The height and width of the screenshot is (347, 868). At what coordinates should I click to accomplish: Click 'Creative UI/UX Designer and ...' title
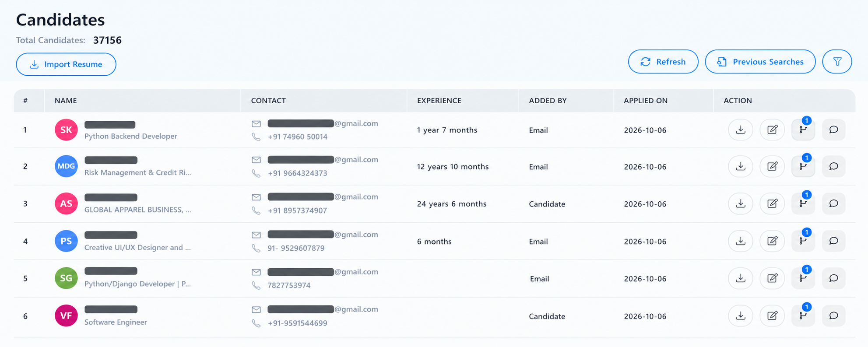pyautogui.click(x=137, y=247)
